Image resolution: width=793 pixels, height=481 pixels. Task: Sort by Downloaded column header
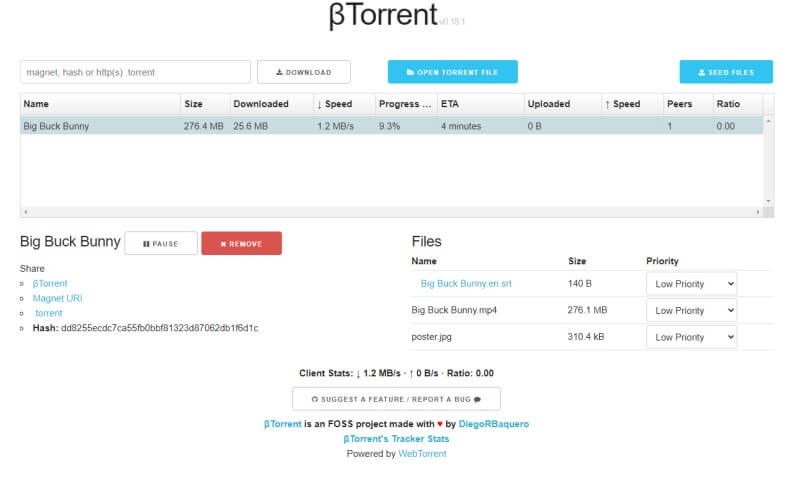(272, 104)
